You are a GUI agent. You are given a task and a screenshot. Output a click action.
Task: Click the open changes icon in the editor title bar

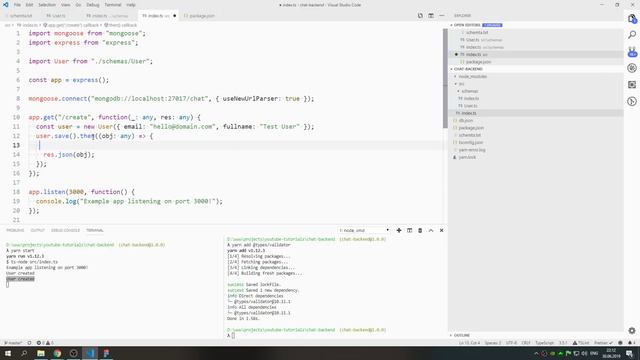point(420,16)
